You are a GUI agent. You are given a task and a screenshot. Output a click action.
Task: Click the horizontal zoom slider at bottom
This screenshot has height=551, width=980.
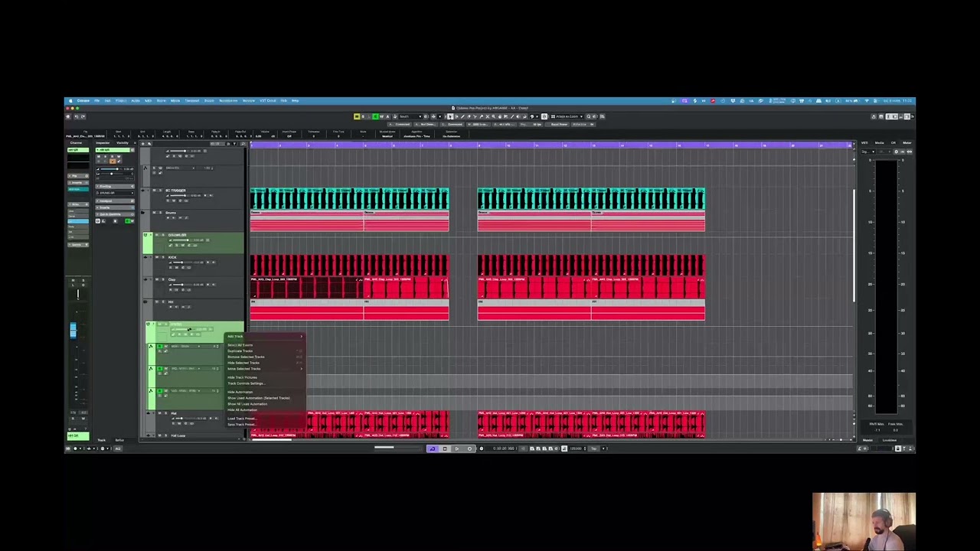point(841,440)
